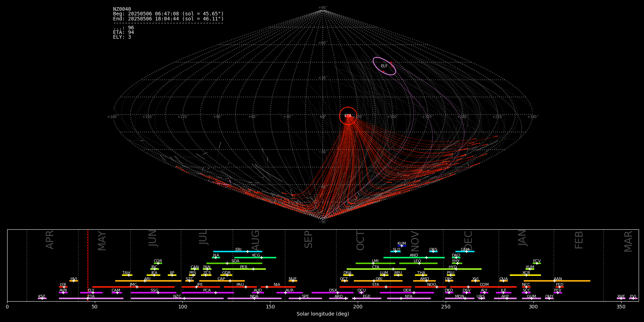
Task: Click the NOV month label in the timeline
Action: point(415,241)
